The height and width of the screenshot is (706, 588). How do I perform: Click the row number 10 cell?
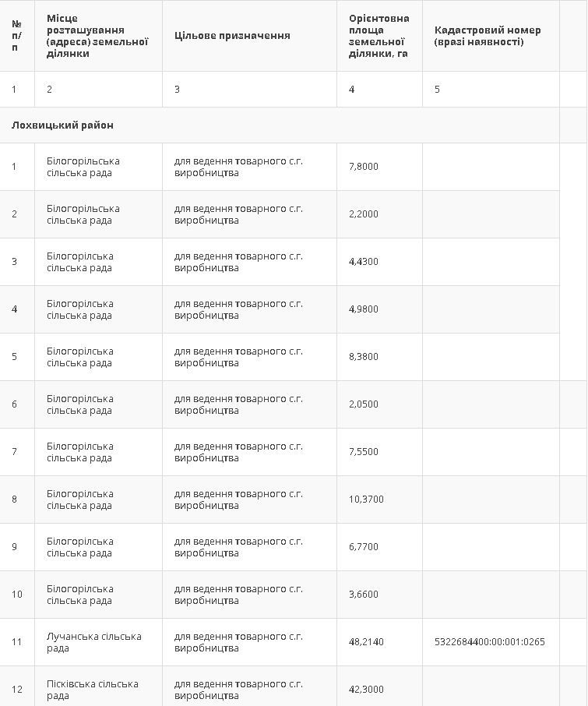pyautogui.click(x=17, y=595)
